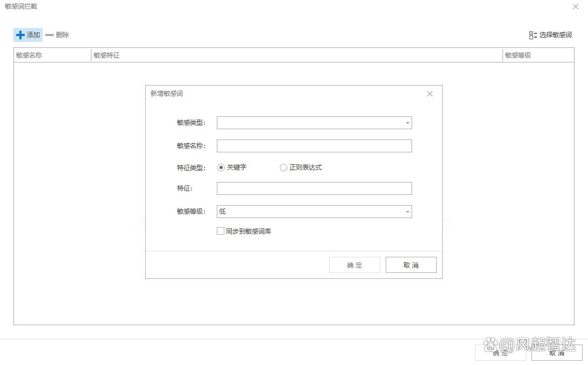Click the 敏感名称 column header
This screenshot has height=365, width=588.
53,55
